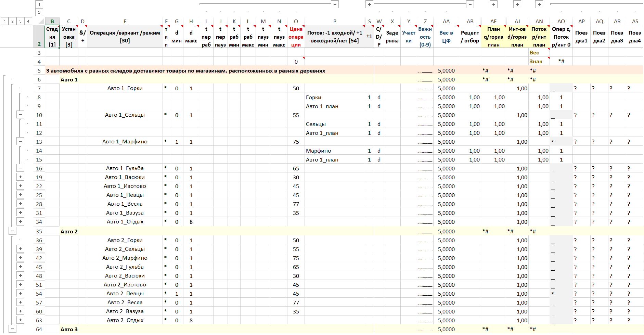The image size is (644, 335).
Task: Collapse the Авто 2 group at row 35
Action: (12, 231)
